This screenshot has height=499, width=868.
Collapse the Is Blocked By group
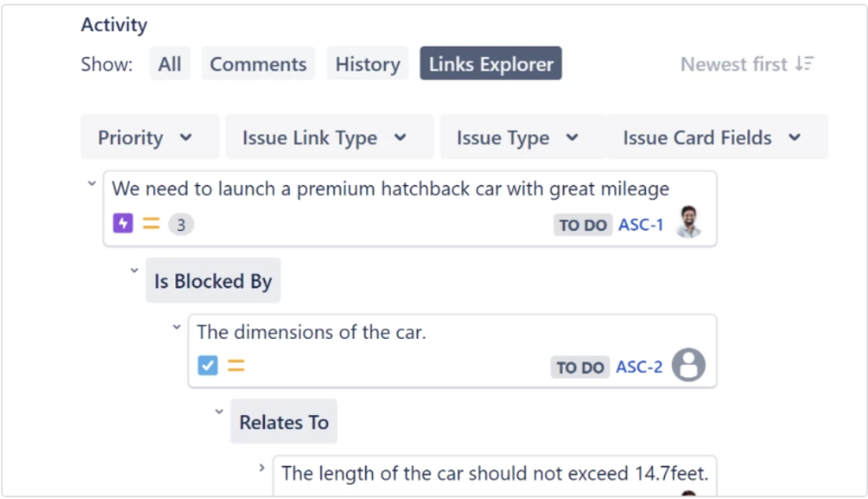coord(134,271)
